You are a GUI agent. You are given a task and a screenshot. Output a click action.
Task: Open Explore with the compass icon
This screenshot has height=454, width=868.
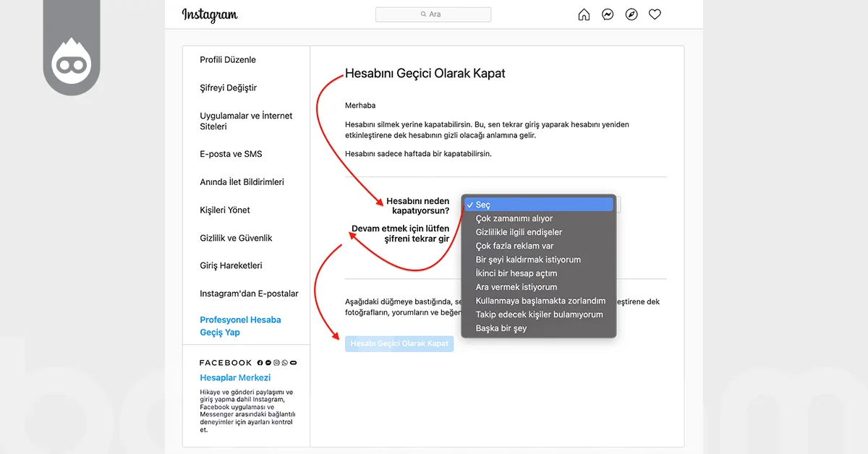click(631, 14)
